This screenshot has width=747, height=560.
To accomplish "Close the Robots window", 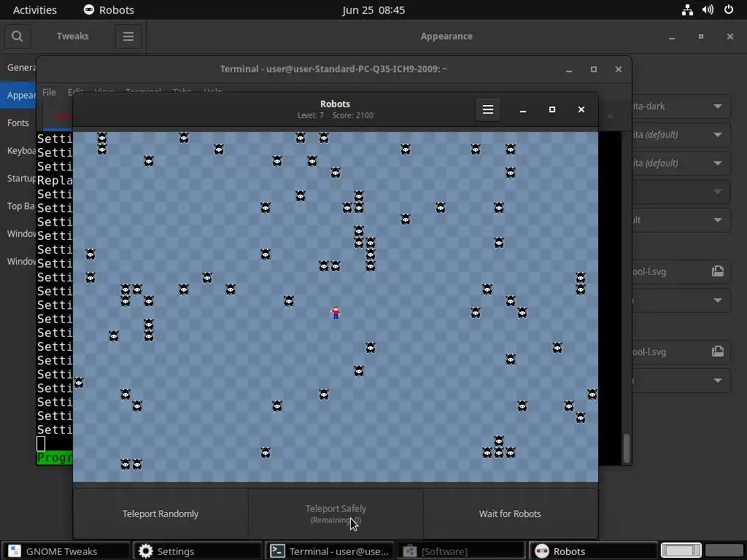I will [581, 109].
